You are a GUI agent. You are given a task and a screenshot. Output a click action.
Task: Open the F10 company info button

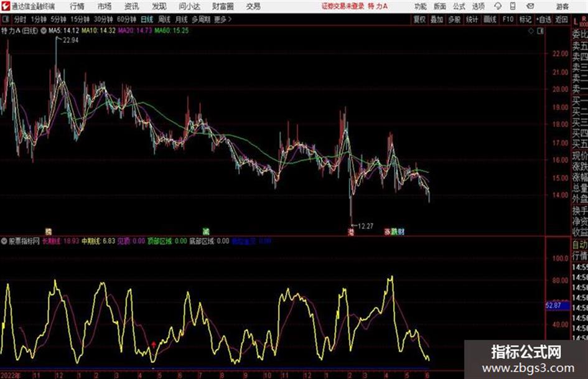pos(508,19)
